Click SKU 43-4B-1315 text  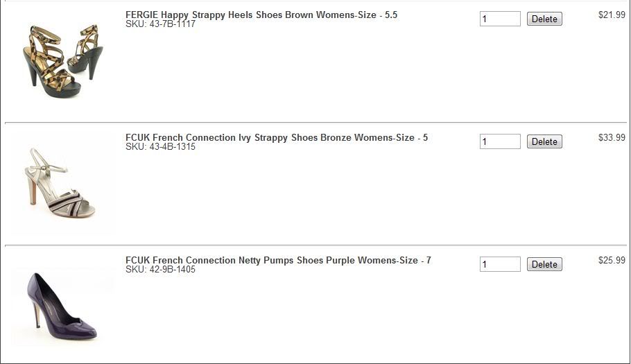click(160, 147)
